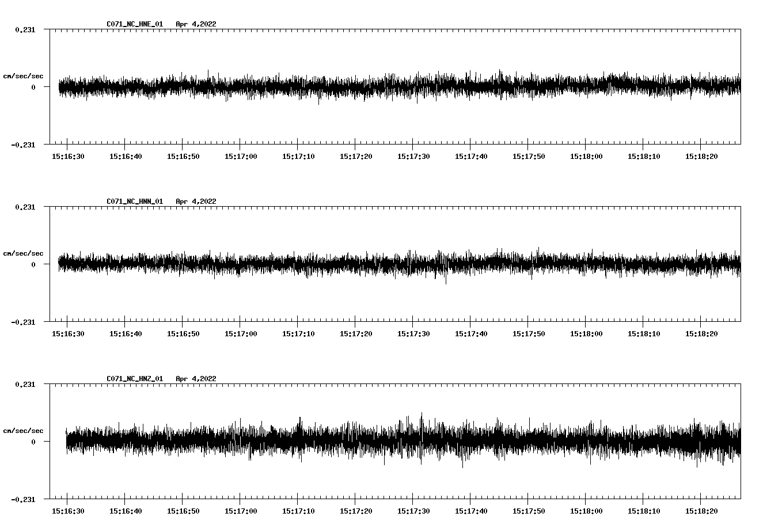Screen dimensions: 782x532
Task: Click 15:18:10 time label under HNE plot
Action: (x=644, y=157)
